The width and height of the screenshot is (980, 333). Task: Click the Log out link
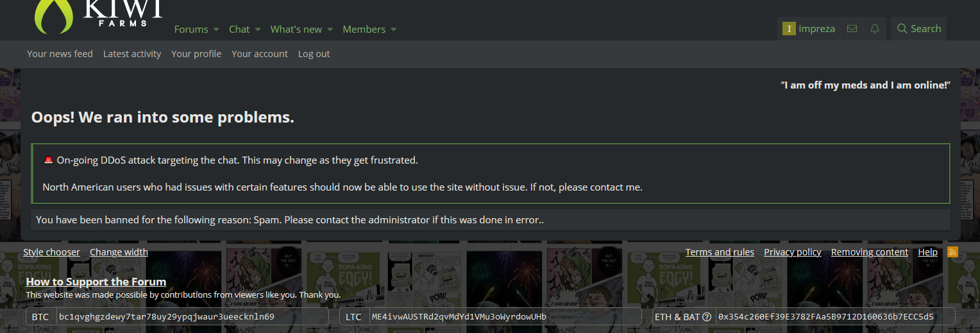(314, 54)
